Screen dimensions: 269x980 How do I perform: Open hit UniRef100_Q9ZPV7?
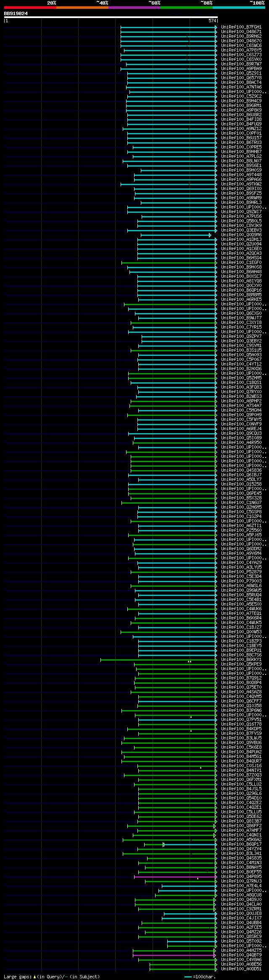coord(241,337)
